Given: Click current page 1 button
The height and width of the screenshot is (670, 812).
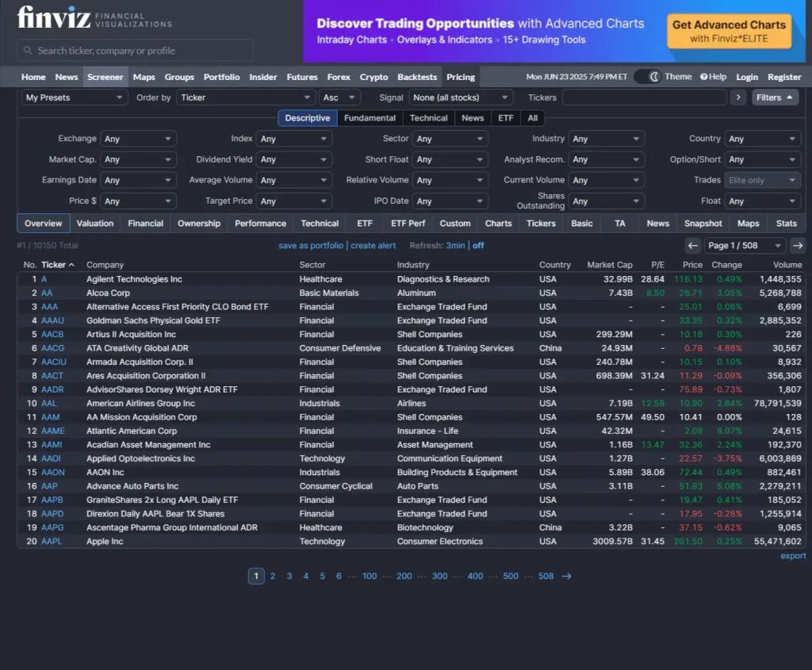Looking at the screenshot, I should (x=256, y=576).
